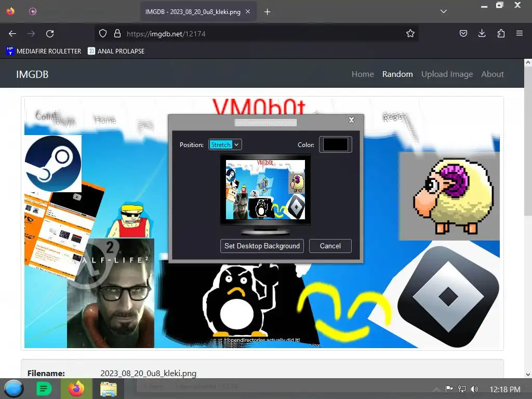Go back with the browser back arrow
This screenshot has height=399, width=532.
[12, 34]
